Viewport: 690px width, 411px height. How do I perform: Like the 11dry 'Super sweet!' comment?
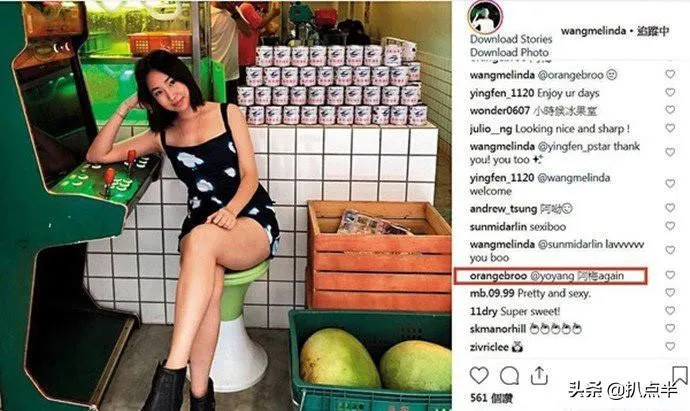click(x=670, y=311)
